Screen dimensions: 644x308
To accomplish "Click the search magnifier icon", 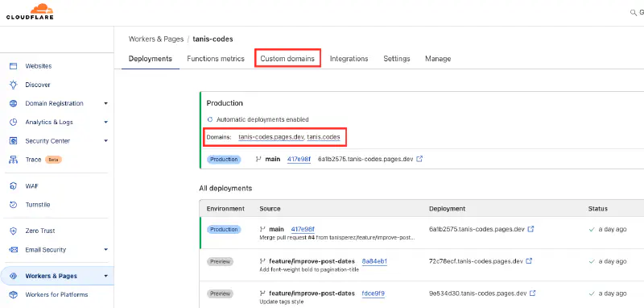I will coord(633,13).
